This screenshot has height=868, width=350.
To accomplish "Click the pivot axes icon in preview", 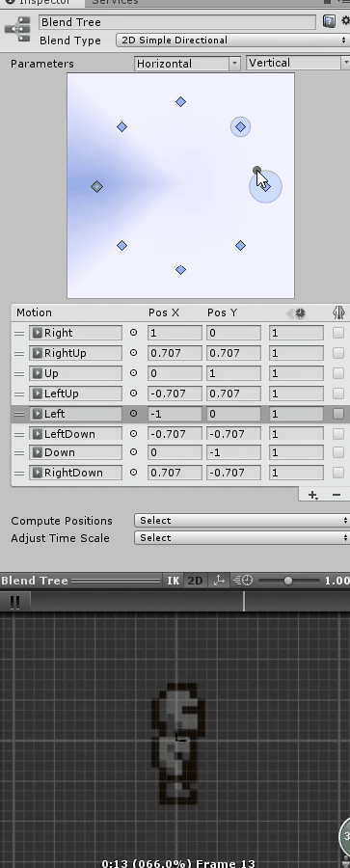I will click(219, 581).
